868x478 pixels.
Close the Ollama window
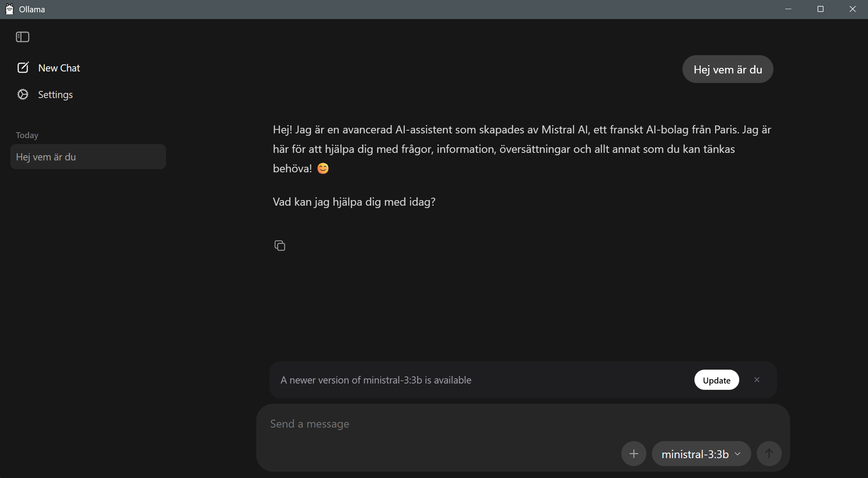(852, 9)
